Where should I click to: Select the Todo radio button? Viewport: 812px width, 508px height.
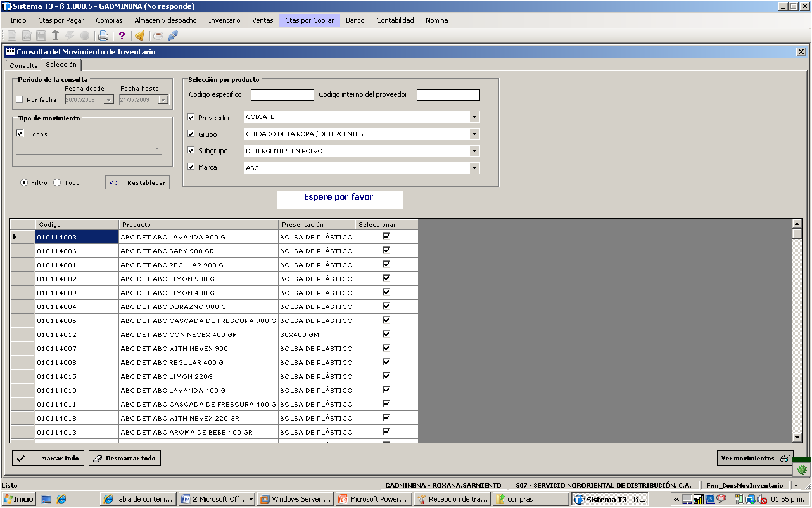pos(57,182)
